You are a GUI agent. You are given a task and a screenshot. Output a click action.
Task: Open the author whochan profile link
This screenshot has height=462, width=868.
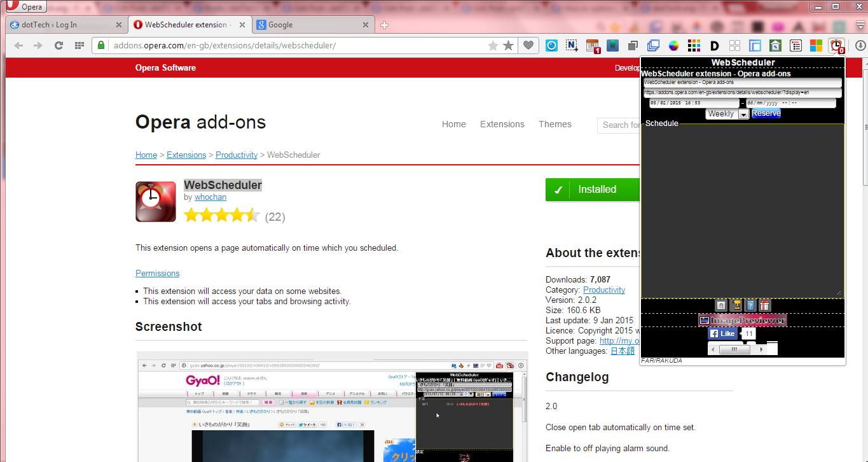coord(210,197)
